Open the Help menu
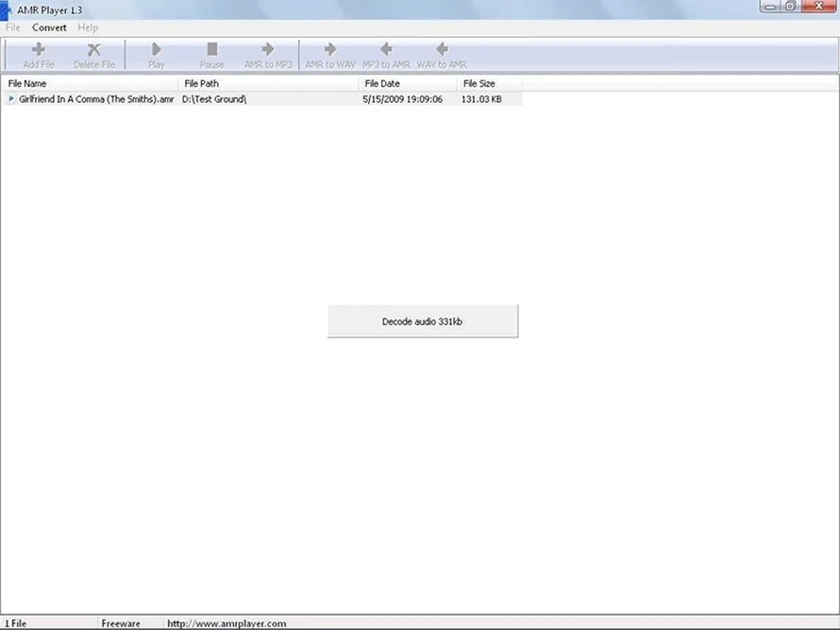The width and height of the screenshot is (840, 630). coord(88,27)
